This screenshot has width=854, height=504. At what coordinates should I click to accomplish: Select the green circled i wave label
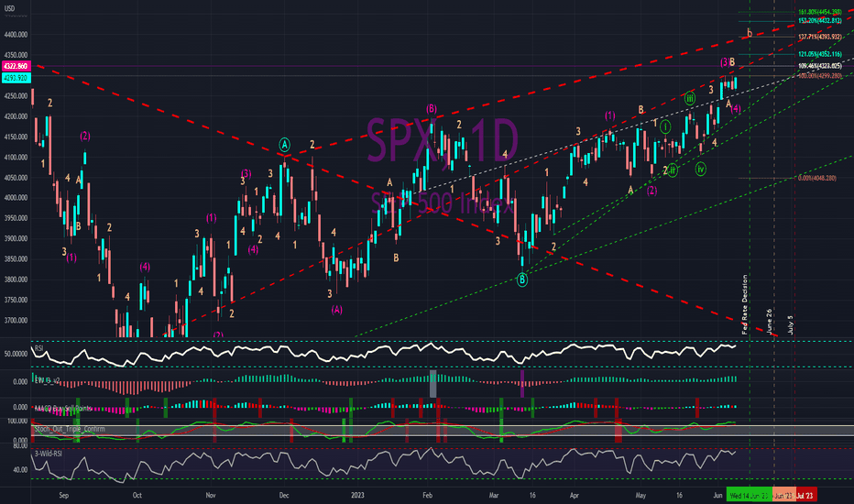tap(665, 127)
